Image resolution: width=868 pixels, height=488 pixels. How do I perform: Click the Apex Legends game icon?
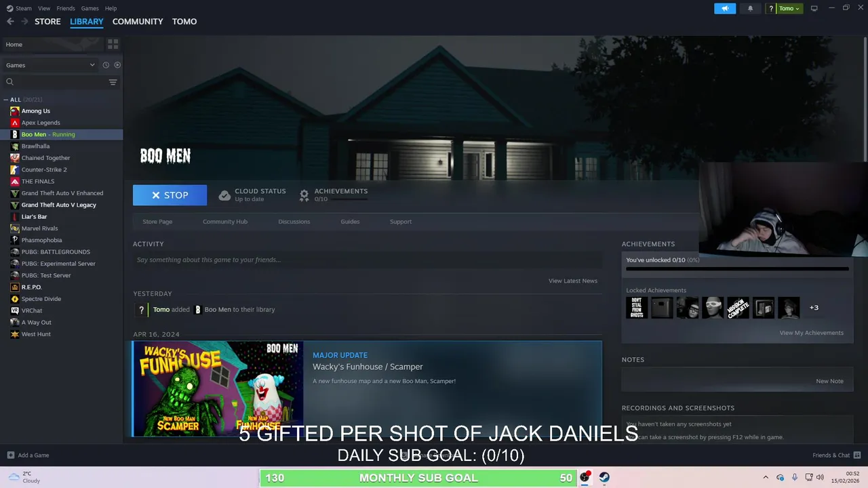15,123
